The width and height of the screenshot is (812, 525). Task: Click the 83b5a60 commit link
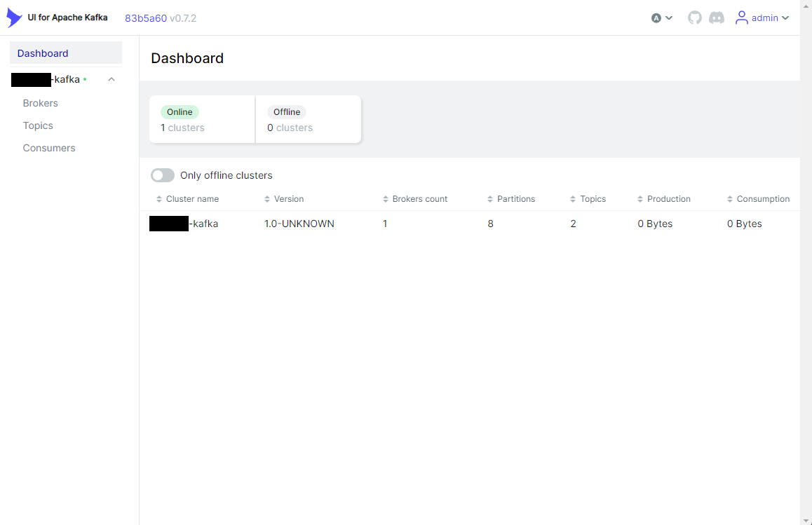click(146, 18)
